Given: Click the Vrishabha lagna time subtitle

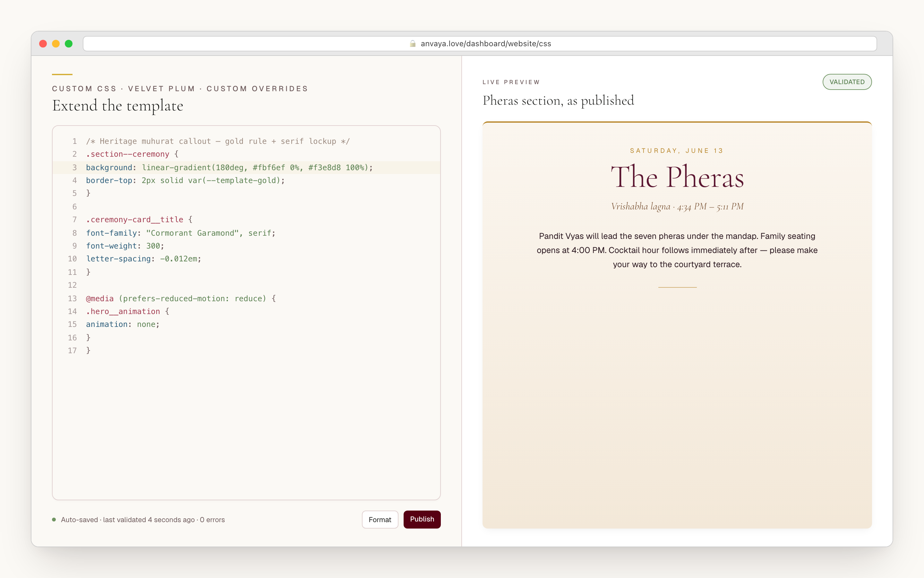Looking at the screenshot, I should 677,207.
